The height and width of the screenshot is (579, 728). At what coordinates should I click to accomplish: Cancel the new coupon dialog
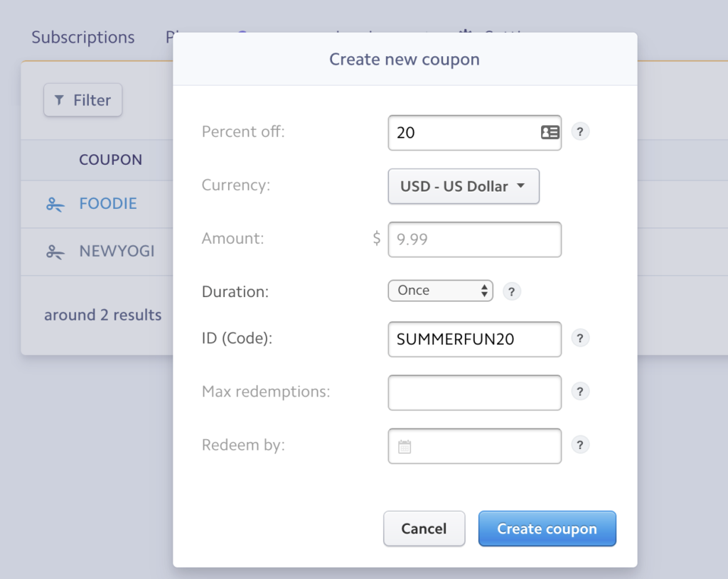coord(424,529)
